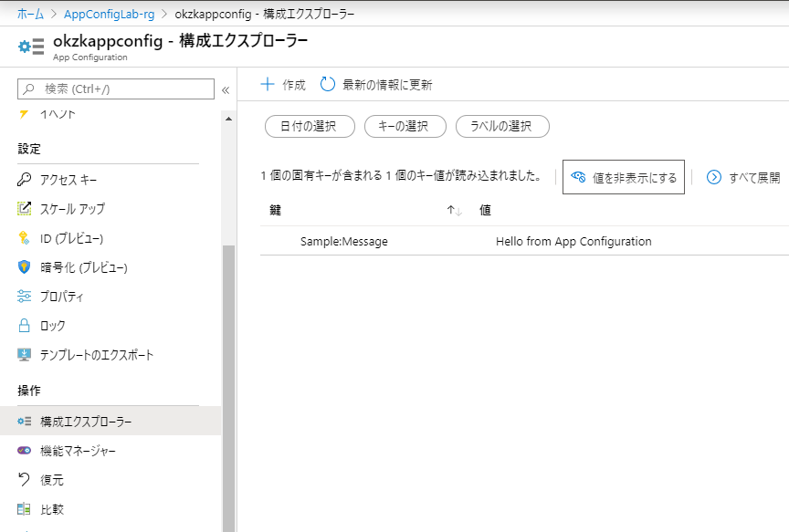This screenshot has height=532, width=789.
Task: Click the 値 column header
Action: pyautogui.click(x=485, y=210)
